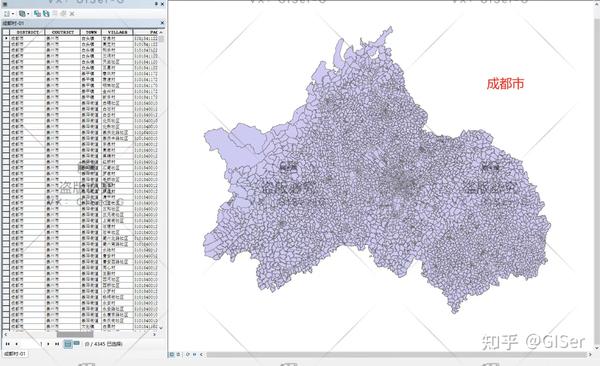Screen dimensions: 600x366
Task: Click the Clear Selection icon
Action: [55, 14]
